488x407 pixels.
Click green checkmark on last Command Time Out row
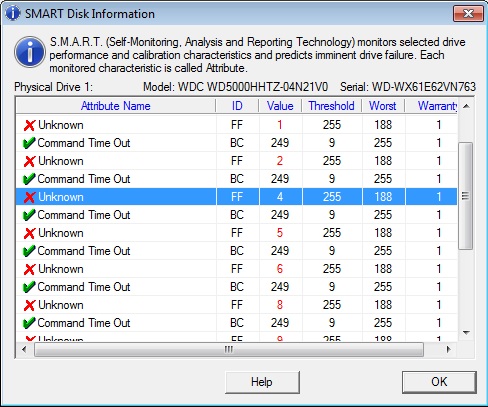click(29, 323)
